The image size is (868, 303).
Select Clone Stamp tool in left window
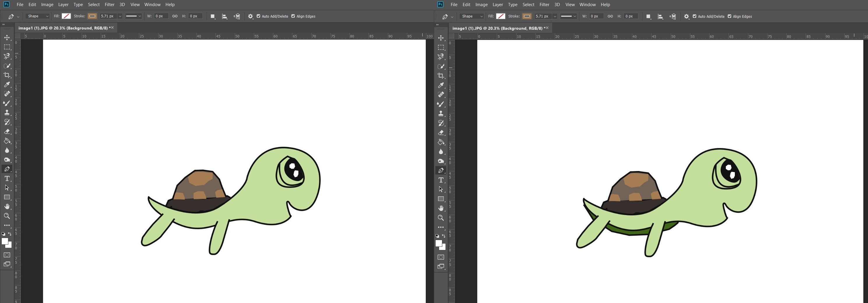coord(7,112)
